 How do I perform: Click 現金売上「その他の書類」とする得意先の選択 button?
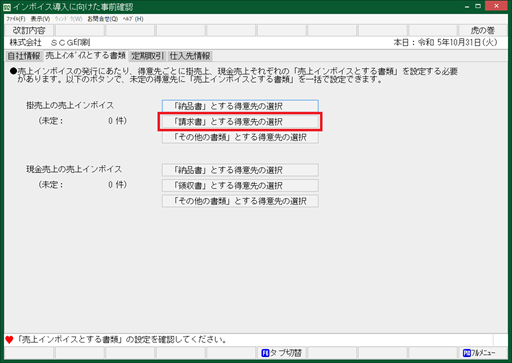click(x=240, y=201)
